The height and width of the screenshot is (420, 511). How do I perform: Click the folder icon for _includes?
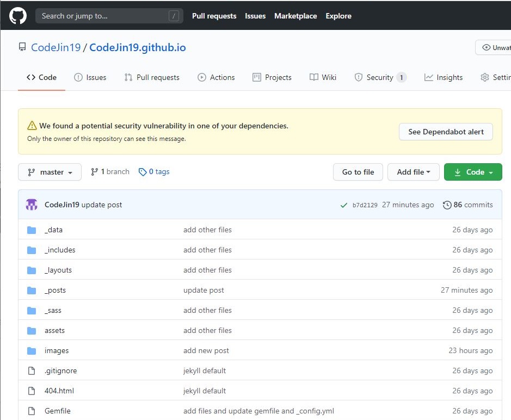[x=32, y=250]
